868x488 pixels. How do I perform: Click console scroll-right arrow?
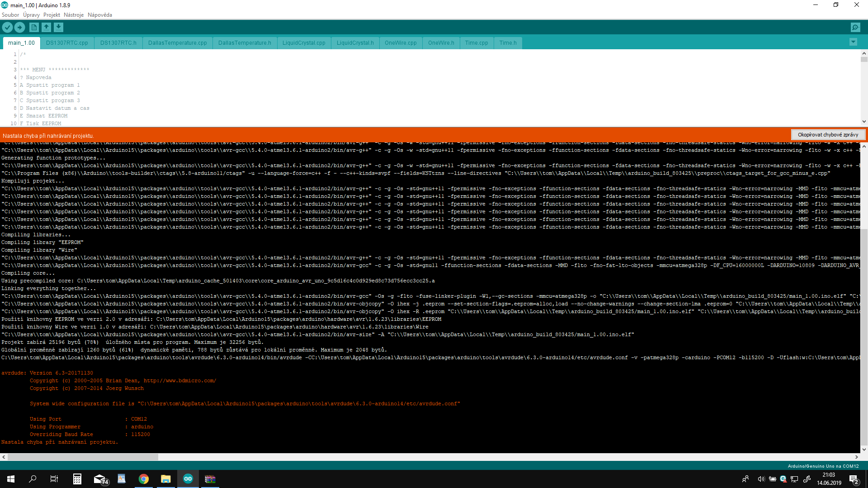point(856,457)
